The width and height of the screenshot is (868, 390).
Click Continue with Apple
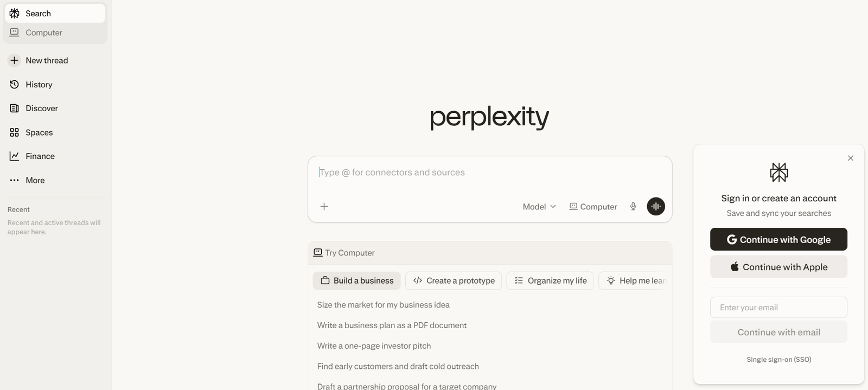click(x=778, y=266)
